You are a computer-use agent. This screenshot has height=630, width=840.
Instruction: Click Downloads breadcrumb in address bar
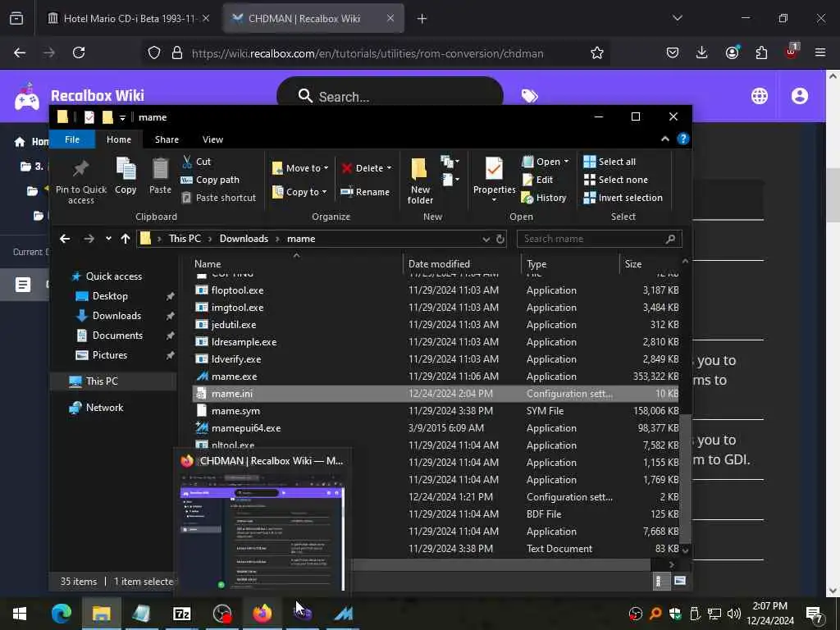pyautogui.click(x=244, y=239)
